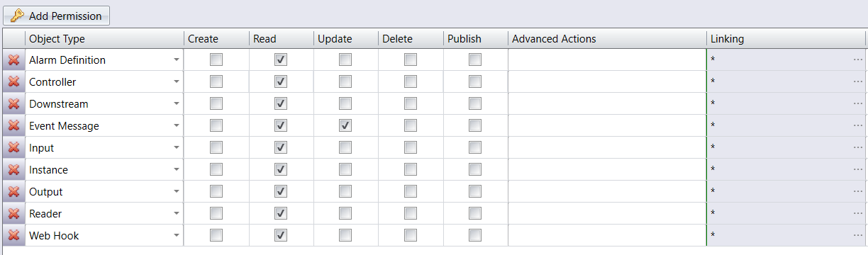Screen dimensions: 868x255
Task: Tick the Delete checkbox for Controller
Action: [411, 82]
